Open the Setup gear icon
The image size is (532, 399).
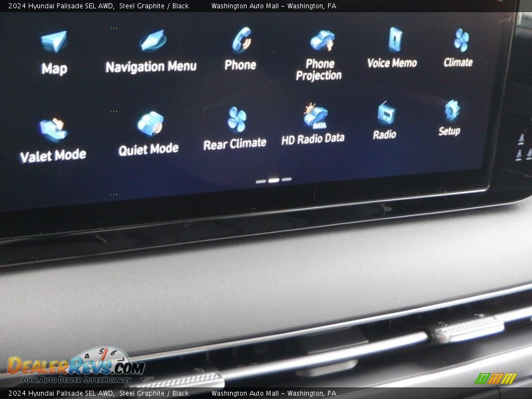[452, 110]
